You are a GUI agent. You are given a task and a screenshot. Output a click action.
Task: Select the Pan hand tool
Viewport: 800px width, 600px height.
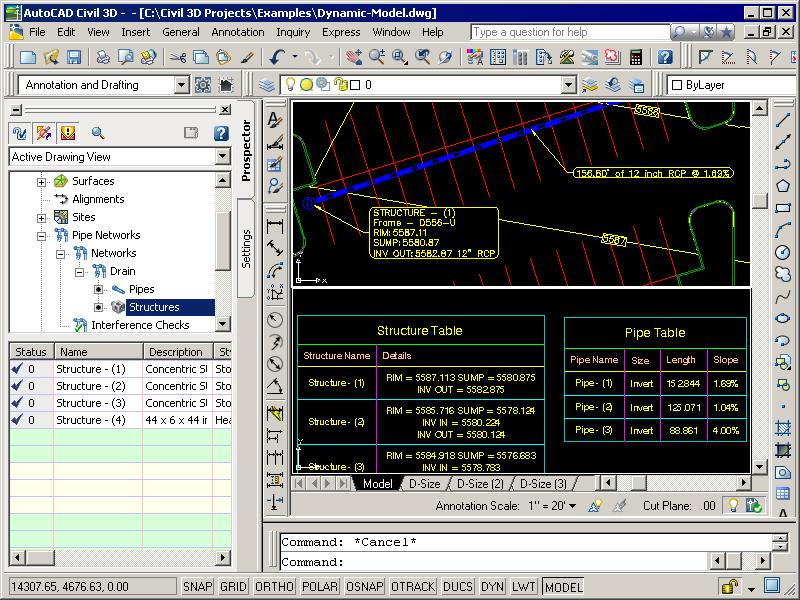(x=354, y=57)
